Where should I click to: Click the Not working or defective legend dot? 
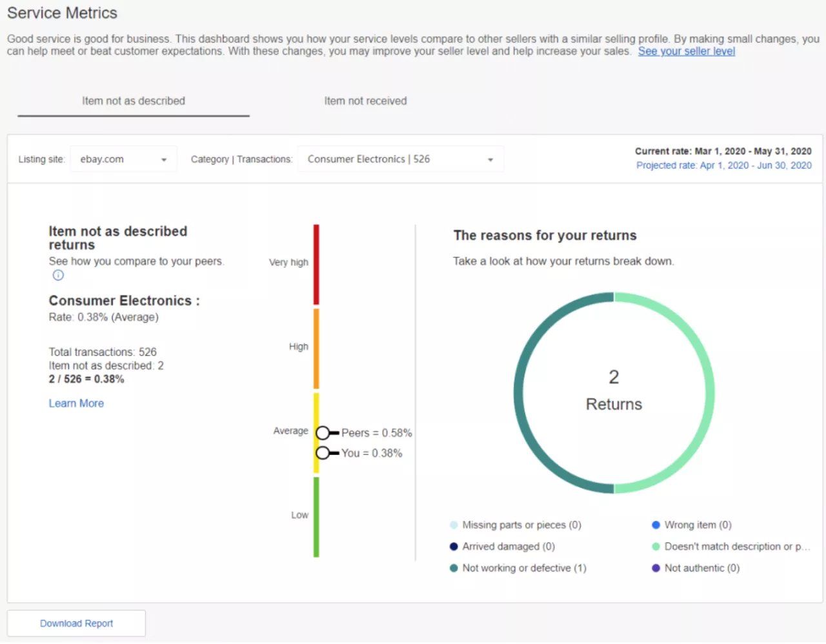point(454,568)
